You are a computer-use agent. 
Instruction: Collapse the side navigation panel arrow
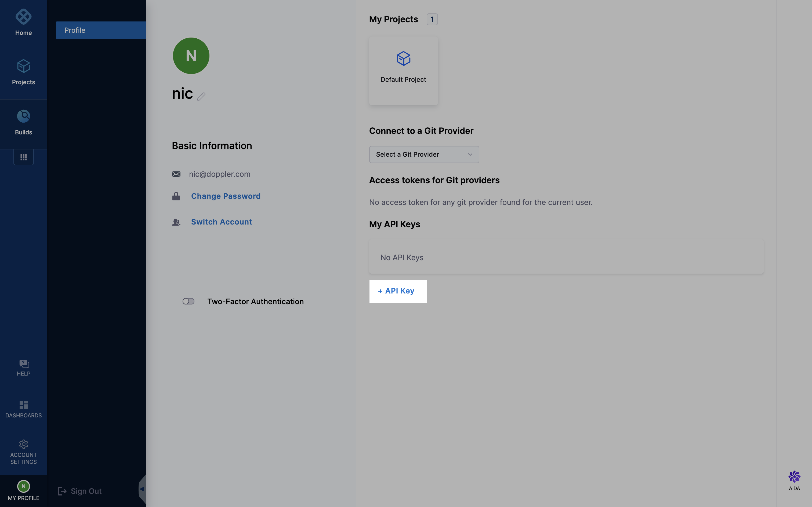click(x=142, y=489)
